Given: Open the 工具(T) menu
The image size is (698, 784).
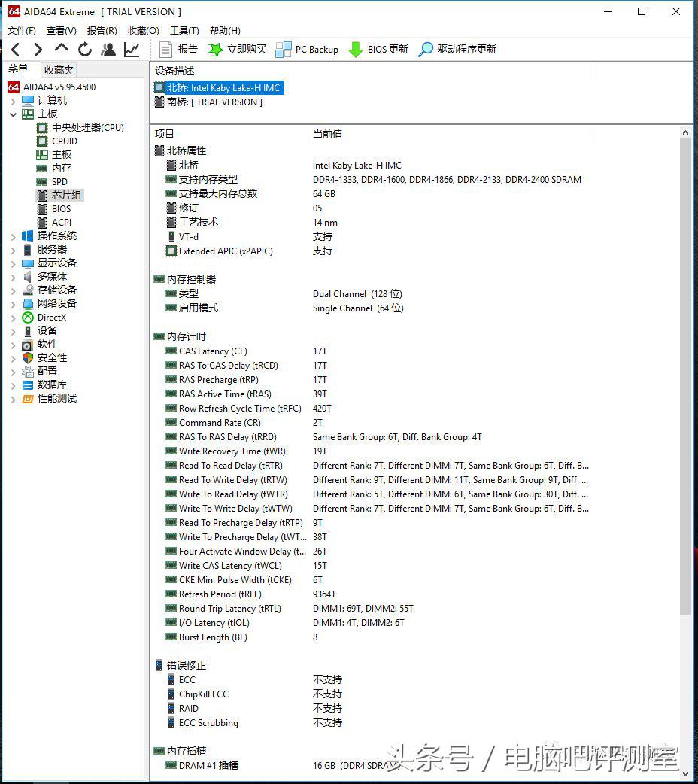Looking at the screenshot, I should coord(184,31).
